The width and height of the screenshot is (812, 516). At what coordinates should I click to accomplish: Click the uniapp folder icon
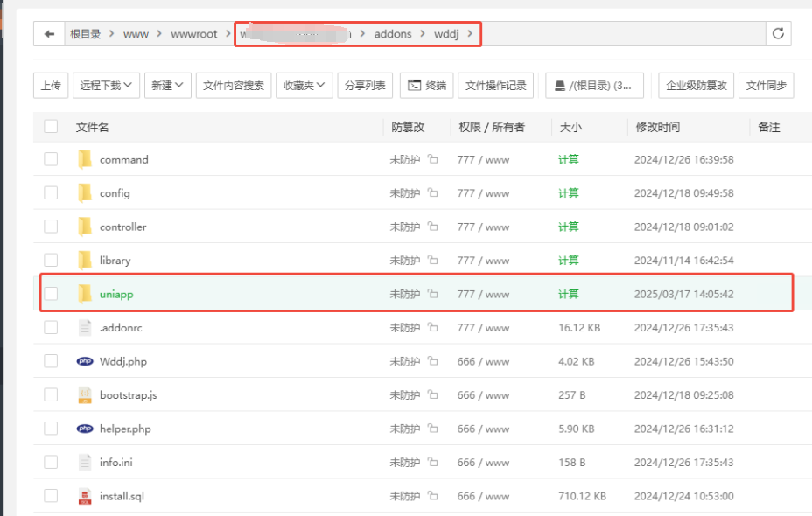click(85, 294)
